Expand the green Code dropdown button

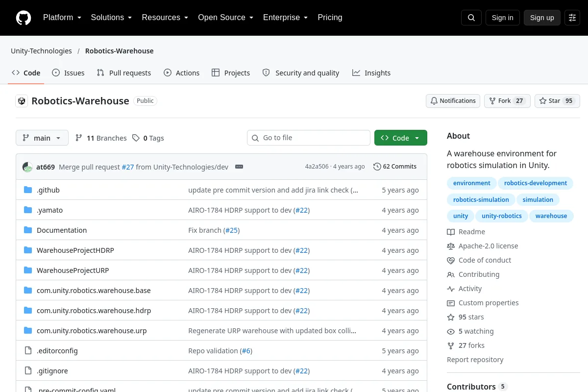click(401, 138)
